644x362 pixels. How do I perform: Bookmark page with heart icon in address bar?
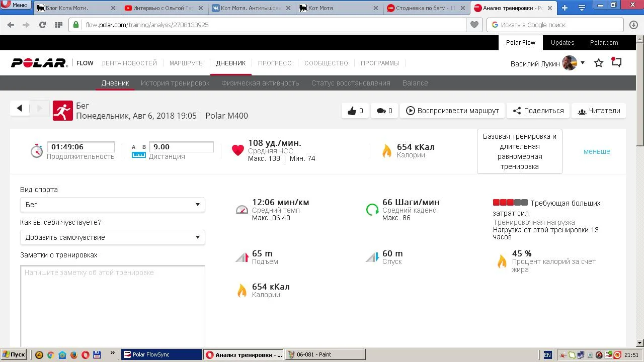(x=474, y=25)
